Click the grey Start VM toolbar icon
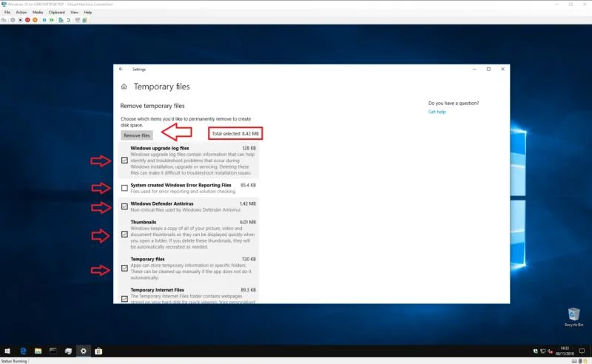 tap(13, 20)
